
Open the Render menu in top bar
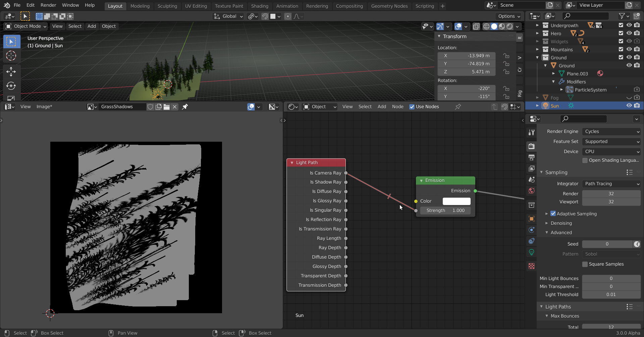pyautogui.click(x=48, y=5)
